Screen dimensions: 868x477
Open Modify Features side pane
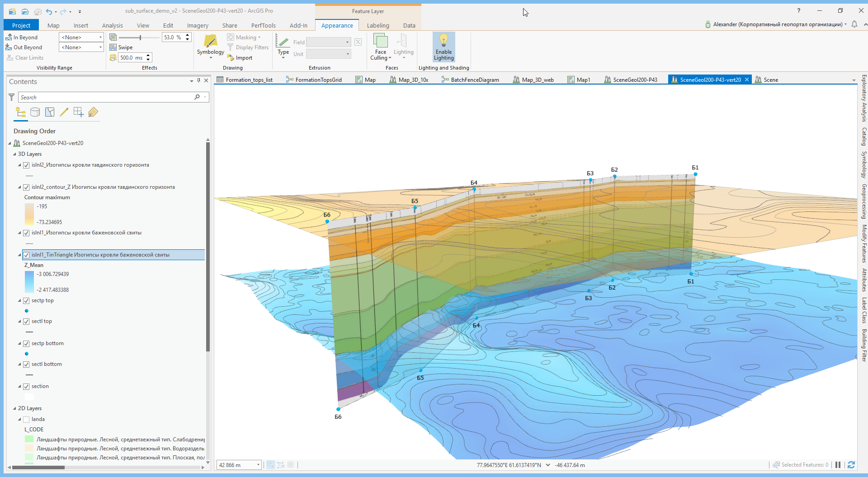pyautogui.click(x=864, y=244)
